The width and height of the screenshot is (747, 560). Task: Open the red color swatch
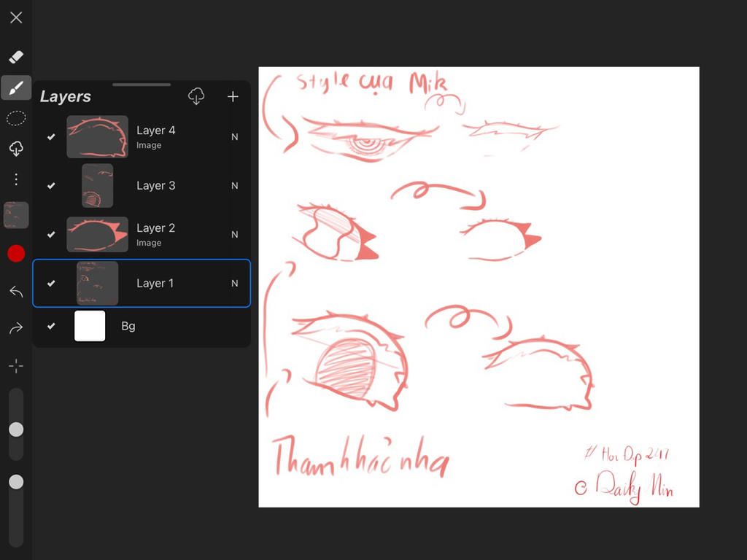pyautogui.click(x=16, y=253)
